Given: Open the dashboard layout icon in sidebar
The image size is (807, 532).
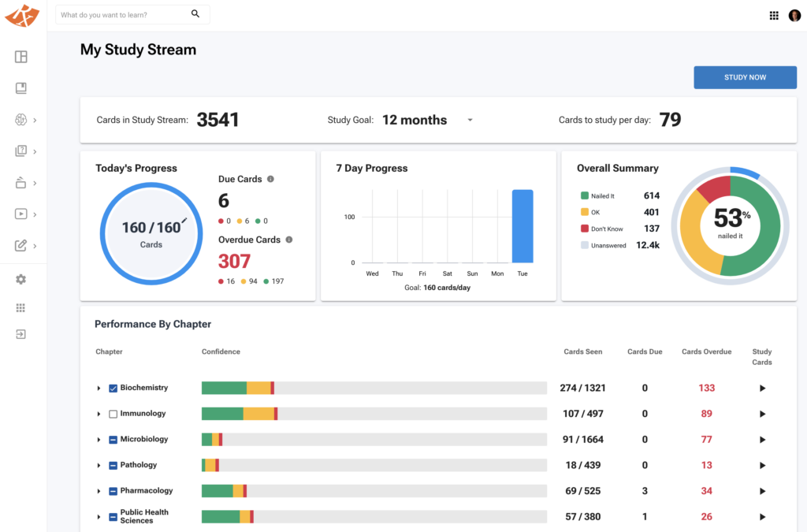Looking at the screenshot, I should [21, 57].
